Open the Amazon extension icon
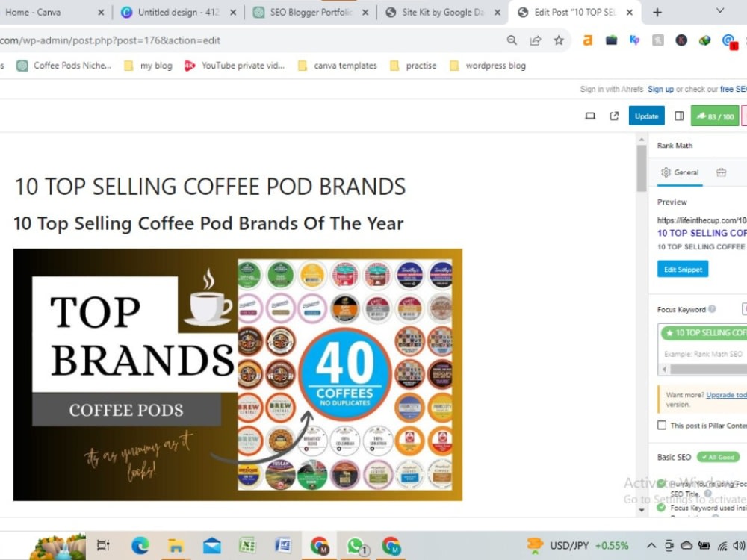747x560 pixels. tap(588, 40)
